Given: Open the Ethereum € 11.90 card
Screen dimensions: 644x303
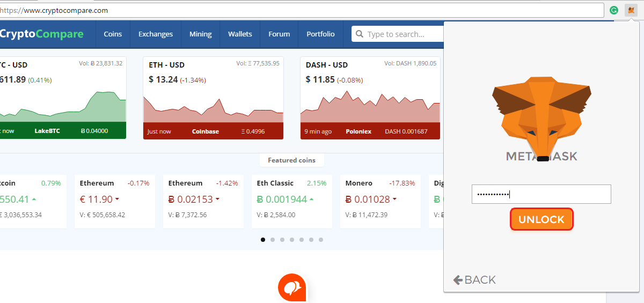Looking at the screenshot, I should pyautogui.click(x=115, y=202).
